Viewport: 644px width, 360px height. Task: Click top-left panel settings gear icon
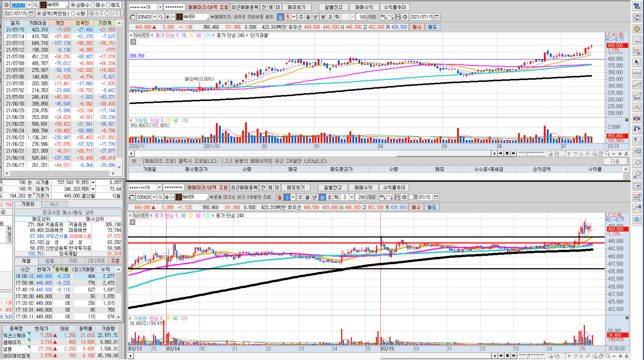(x=6, y=5)
